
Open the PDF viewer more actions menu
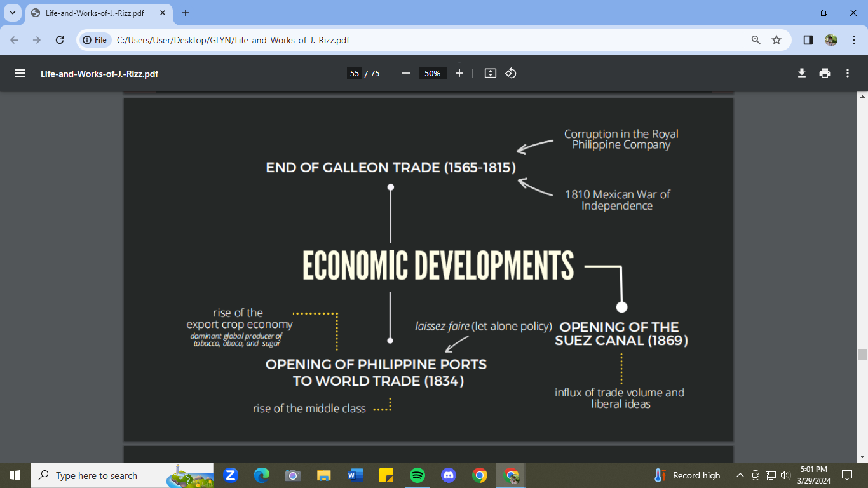(847, 73)
